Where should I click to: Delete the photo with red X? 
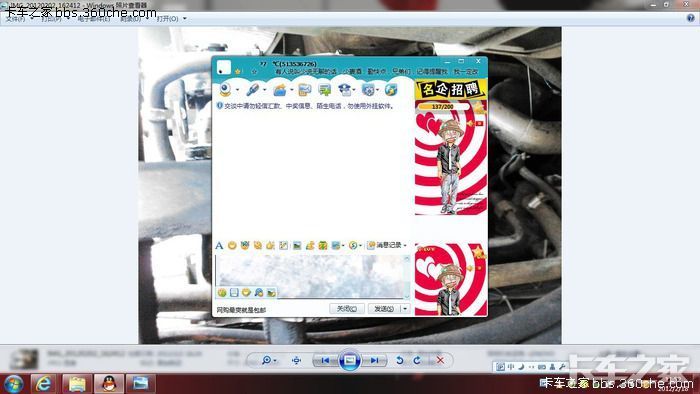point(440,360)
